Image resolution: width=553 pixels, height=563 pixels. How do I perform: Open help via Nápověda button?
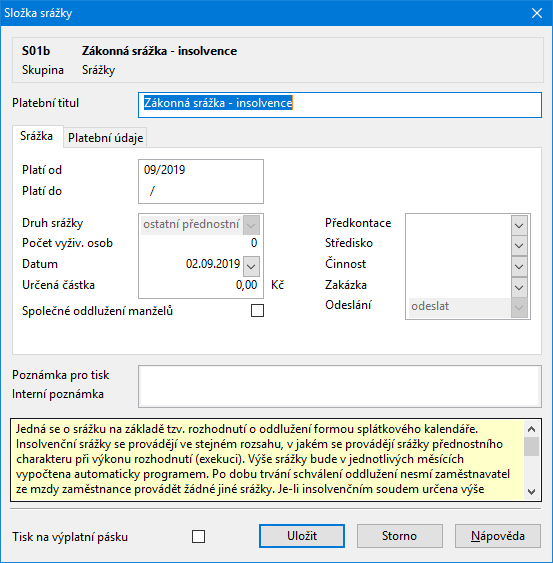pyautogui.click(x=498, y=536)
